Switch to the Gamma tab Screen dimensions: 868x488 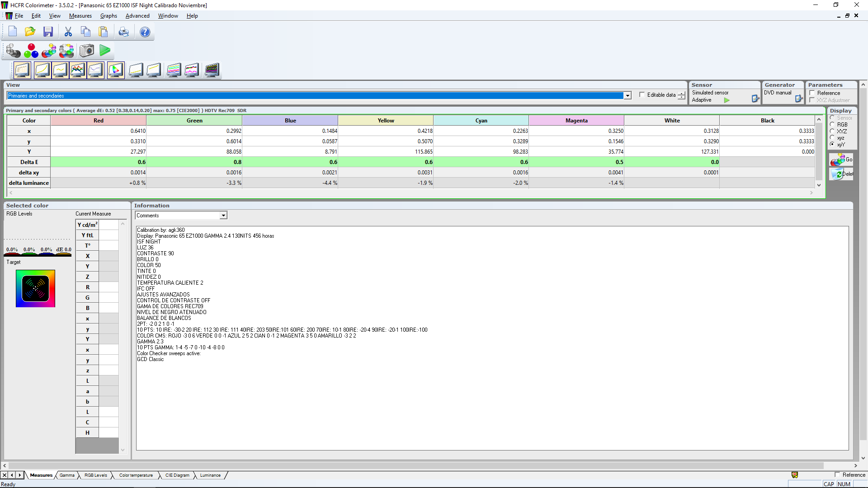point(67,475)
